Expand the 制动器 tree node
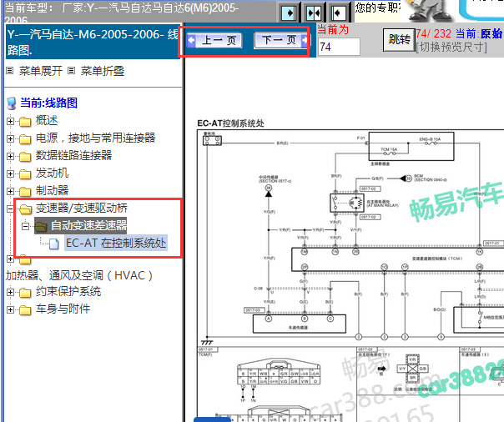This screenshot has width=504, height=422. point(10,191)
